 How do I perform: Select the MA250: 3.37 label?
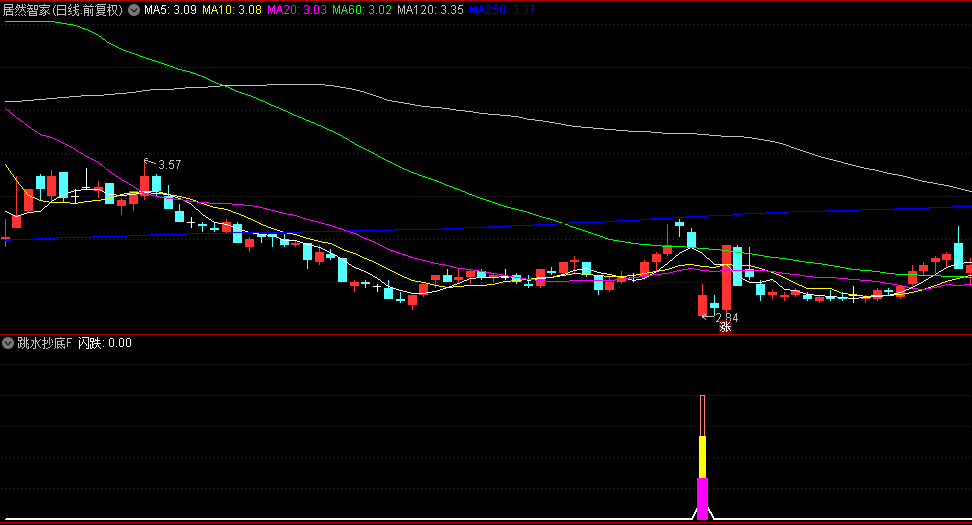[x=502, y=10]
